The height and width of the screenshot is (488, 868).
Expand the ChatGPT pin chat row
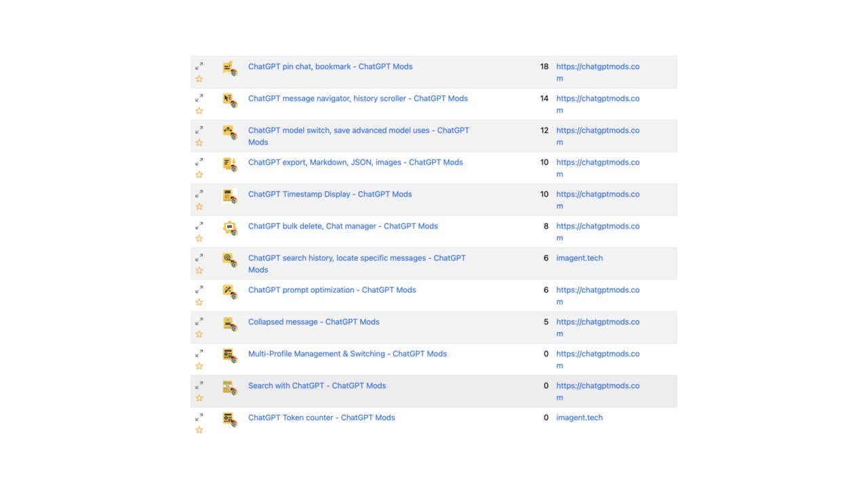point(199,66)
